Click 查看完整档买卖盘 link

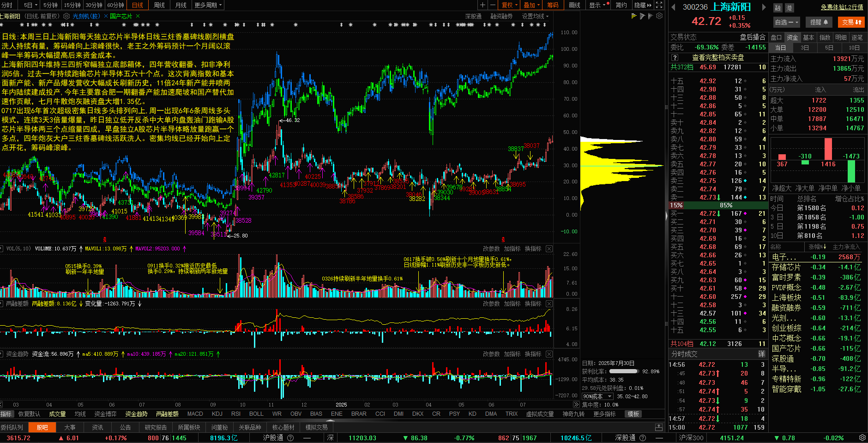[718, 58]
